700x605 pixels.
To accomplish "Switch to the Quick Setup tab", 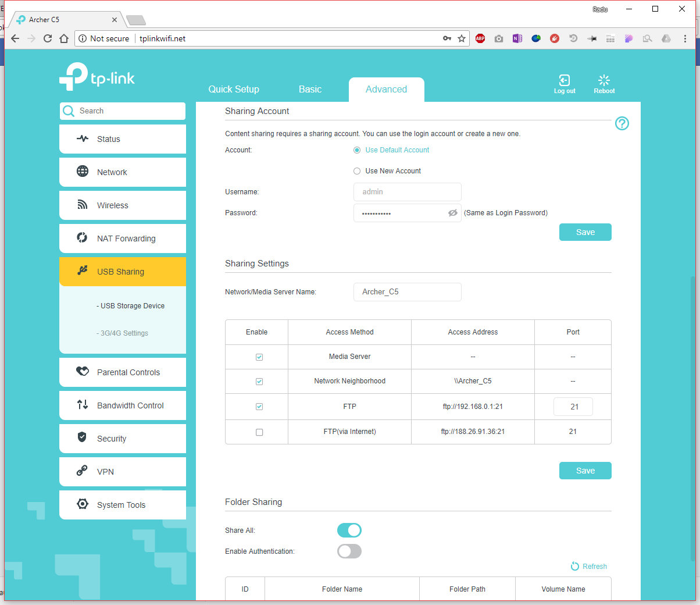I will click(x=234, y=89).
